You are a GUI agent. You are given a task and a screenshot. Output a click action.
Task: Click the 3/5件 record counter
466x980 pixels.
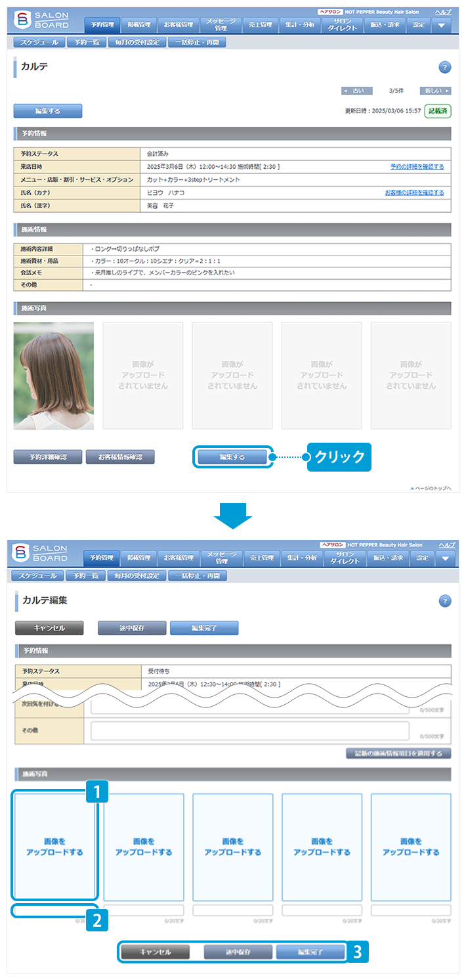click(396, 91)
